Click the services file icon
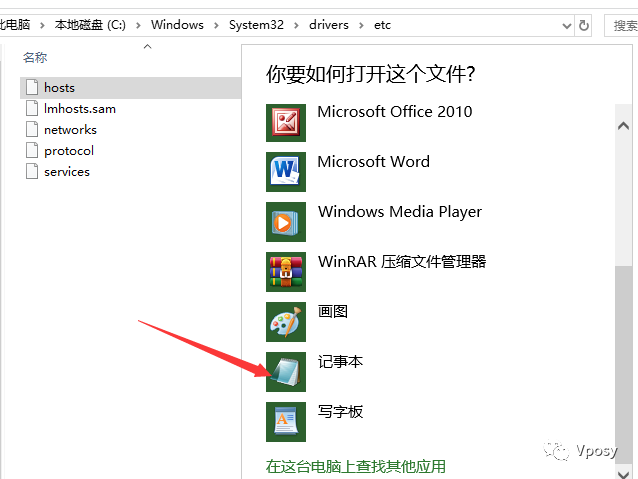This screenshot has height=479, width=638. point(32,171)
